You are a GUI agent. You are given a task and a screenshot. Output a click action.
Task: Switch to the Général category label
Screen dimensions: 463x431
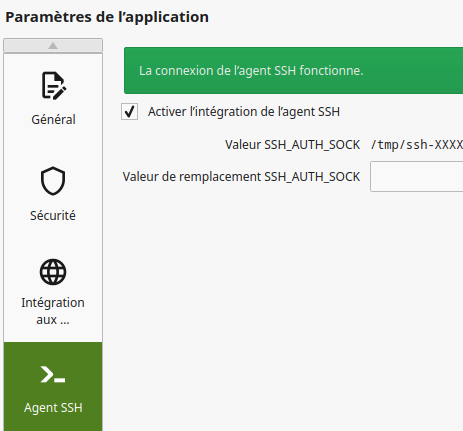53,119
